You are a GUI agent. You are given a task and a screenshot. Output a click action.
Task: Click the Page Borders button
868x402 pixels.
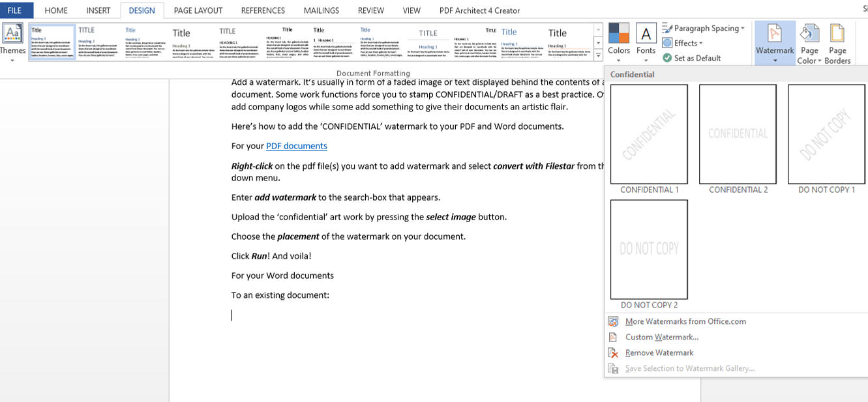837,43
